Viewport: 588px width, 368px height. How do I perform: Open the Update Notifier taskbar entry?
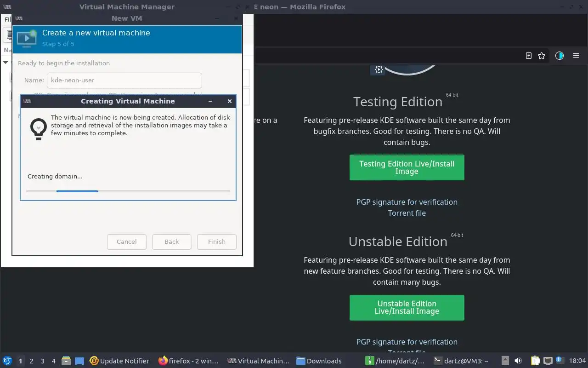pos(119,361)
